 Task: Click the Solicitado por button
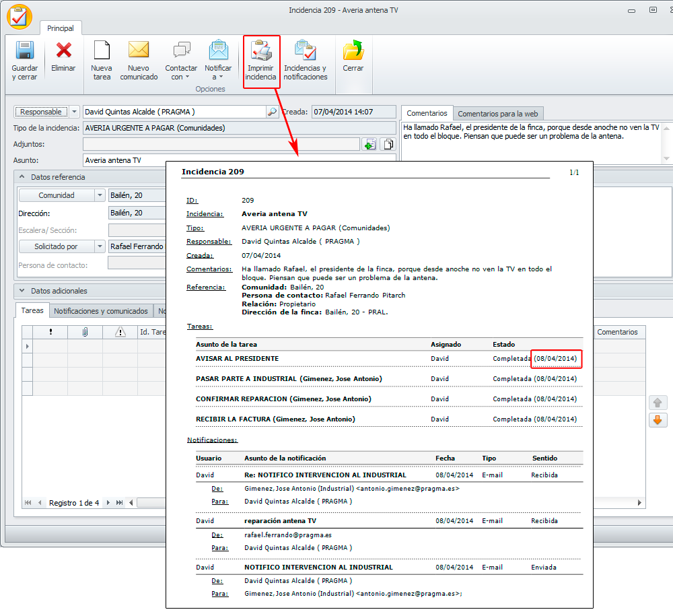click(x=56, y=247)
